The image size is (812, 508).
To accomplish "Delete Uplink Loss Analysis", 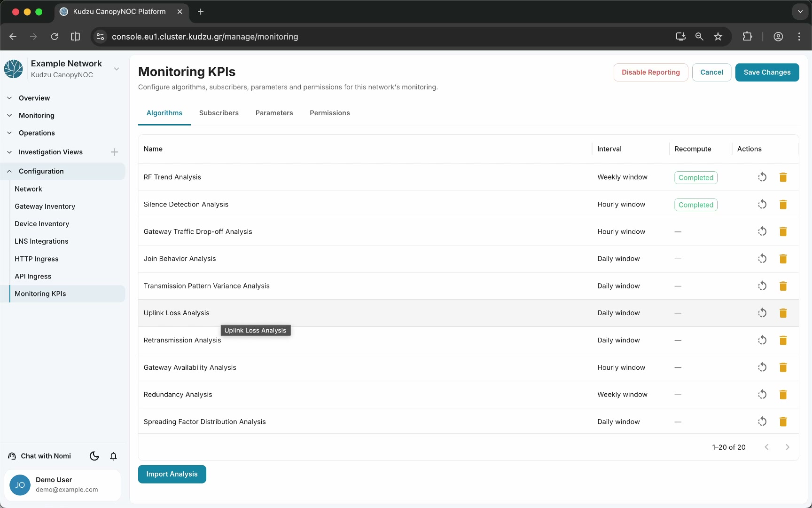I will (x=783, y=313).
